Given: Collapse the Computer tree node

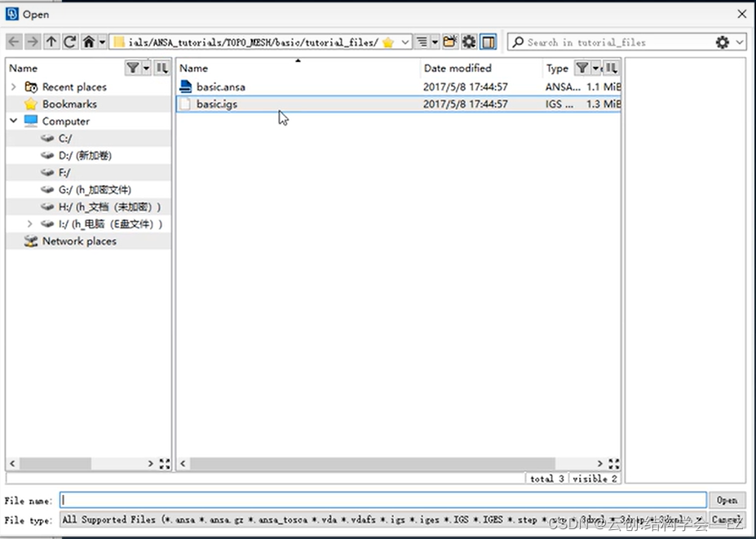Looking at the screenshot, I should coord(14,121).
